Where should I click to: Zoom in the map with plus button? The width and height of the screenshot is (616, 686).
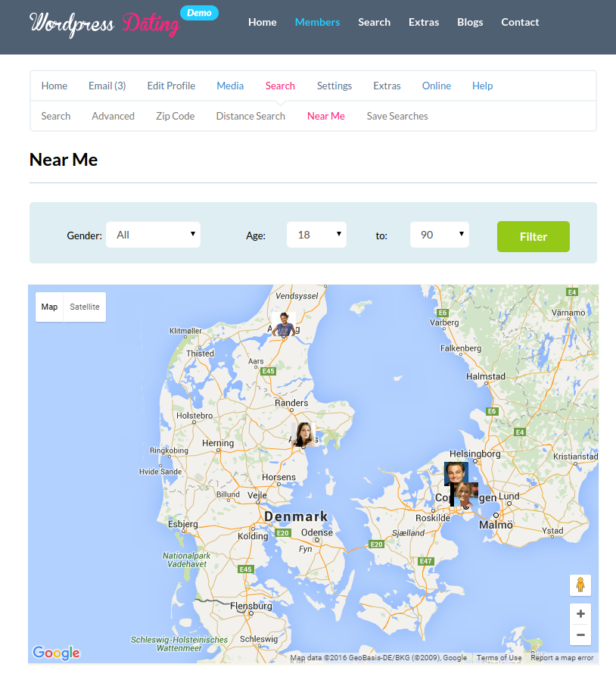point(580,614)
